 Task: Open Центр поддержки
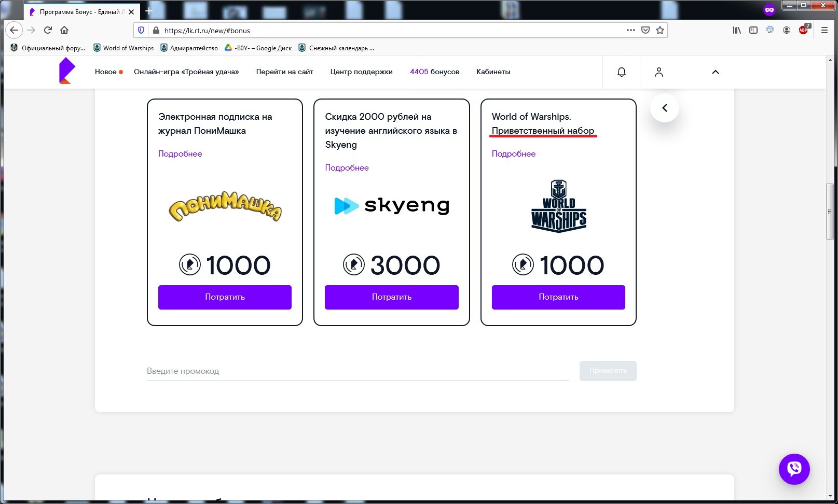[x=361, y=72]
